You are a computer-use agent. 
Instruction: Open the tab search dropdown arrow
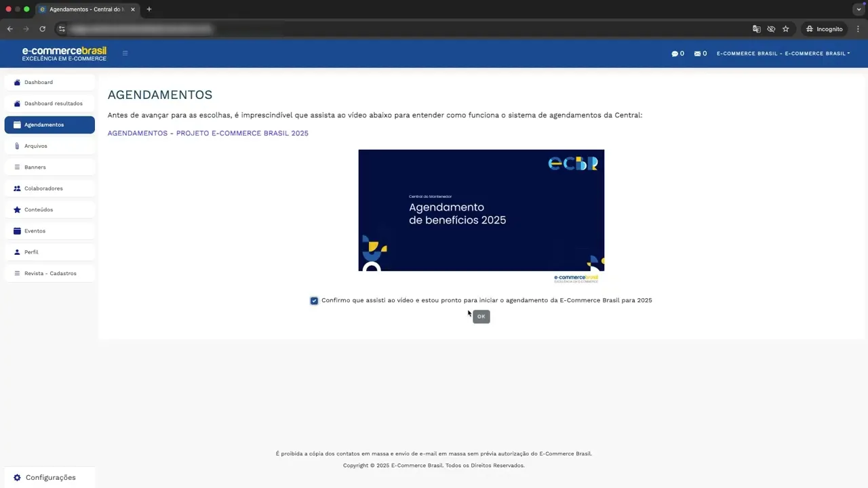click(x=859, y=9)
